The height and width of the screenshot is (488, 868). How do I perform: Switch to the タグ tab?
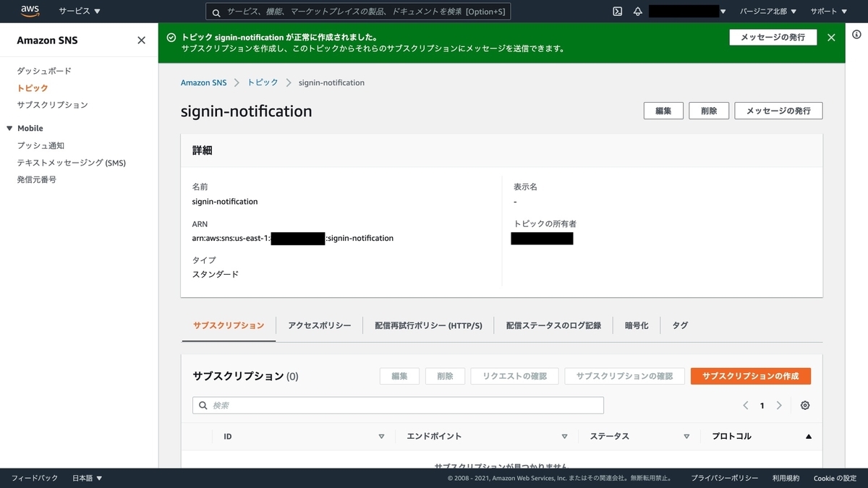click(x=680, y=325)
